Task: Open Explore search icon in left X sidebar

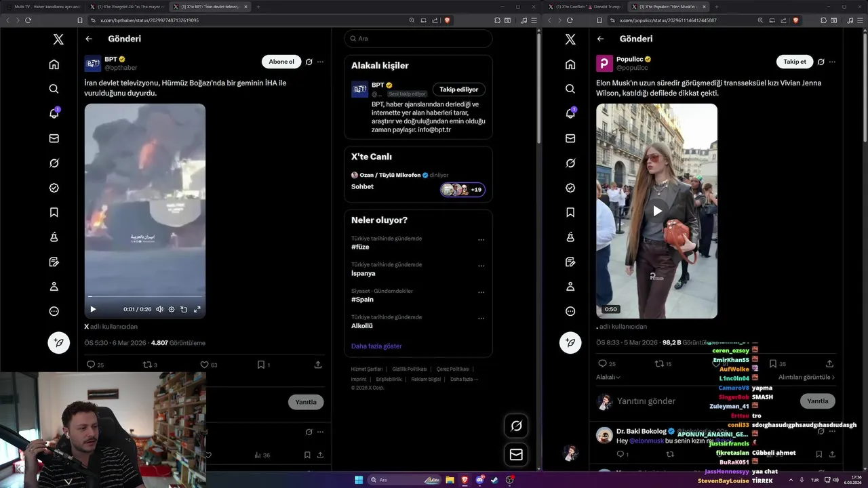Action: click(54, 89)
